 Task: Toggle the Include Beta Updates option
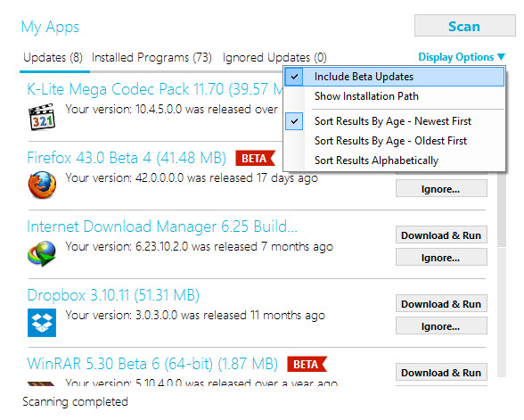coord(394,77)
